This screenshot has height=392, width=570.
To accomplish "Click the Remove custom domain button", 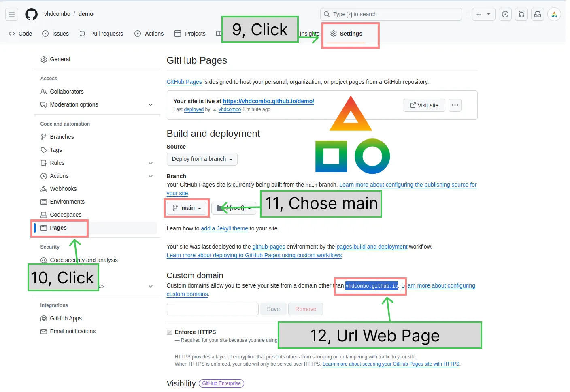I will [x=306, y=309].
